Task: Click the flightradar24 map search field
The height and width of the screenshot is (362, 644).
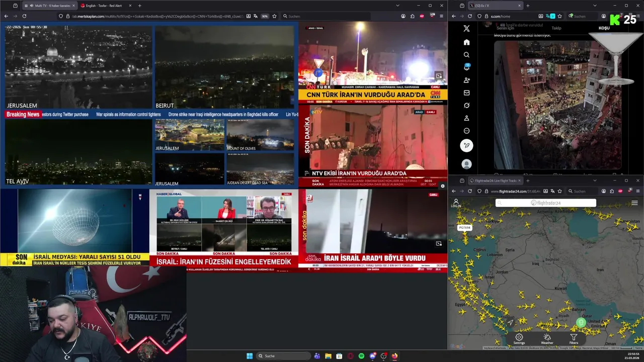Action: [546, 203]
